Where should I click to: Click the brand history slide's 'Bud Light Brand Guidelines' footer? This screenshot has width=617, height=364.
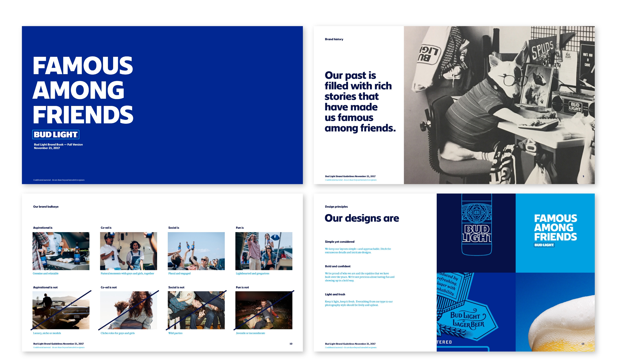(x=350, y=176)
